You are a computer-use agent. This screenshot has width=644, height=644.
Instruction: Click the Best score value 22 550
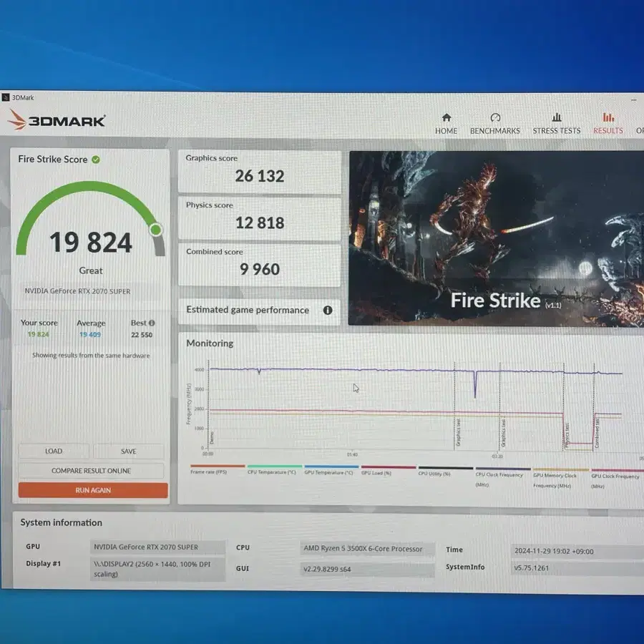[x=142, y=335]
